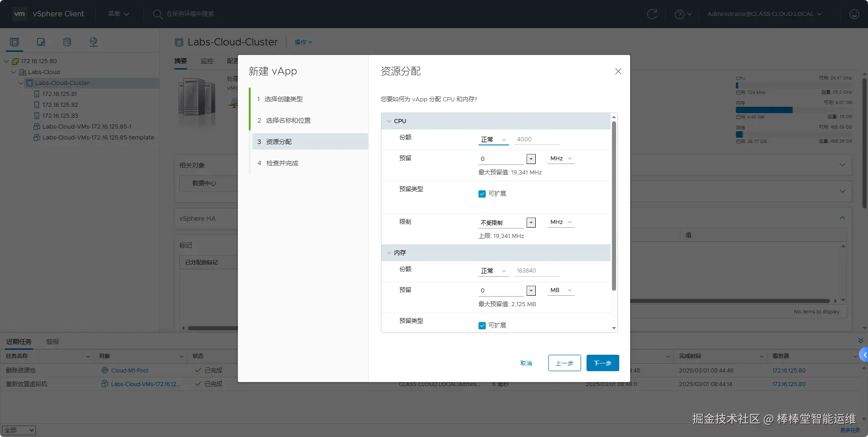Click the 更多任务 link
The width and height of the screenshot is (868, 437).
click(850, 430)
